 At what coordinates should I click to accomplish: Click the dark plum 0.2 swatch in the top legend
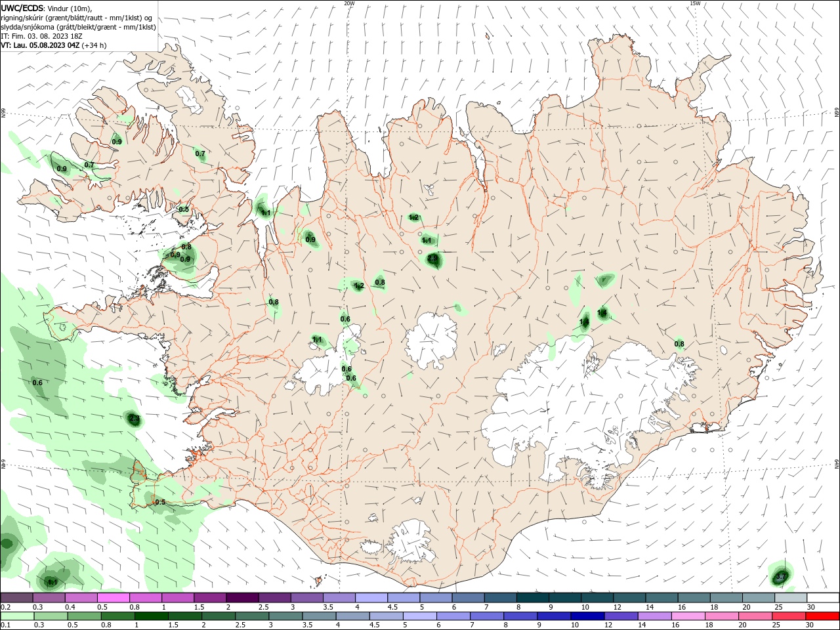tap(16, 597)
